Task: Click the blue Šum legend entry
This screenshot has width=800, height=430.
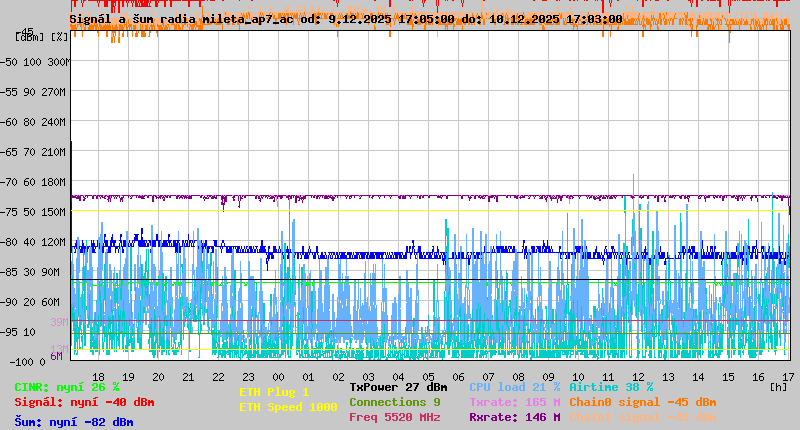Action: pyautogui.click(x=74, y=422)
